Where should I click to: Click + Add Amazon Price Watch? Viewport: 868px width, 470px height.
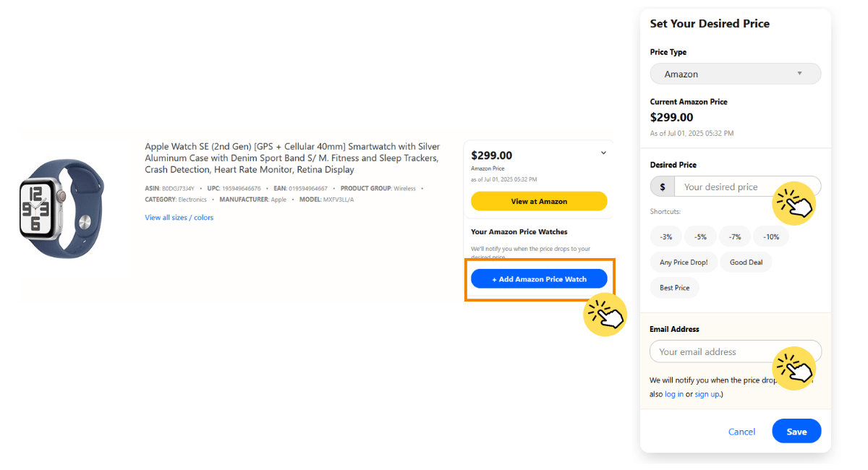(539, 278)
